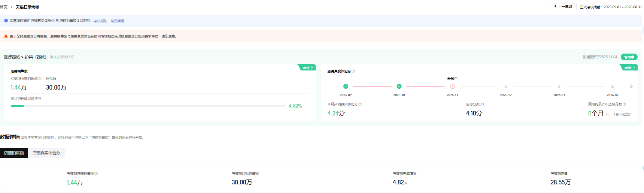This screenshot has height=193, width=644.
Task: Click the 首页 breadcrumb link
Action: tap(4, 7)
